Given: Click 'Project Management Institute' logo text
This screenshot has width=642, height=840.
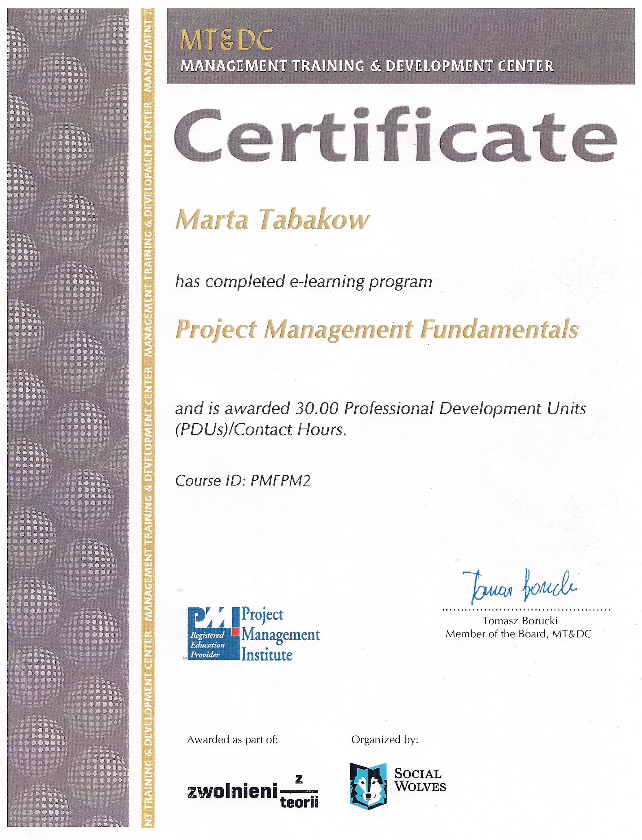Looking at the screenshot, I should [281, 634].
